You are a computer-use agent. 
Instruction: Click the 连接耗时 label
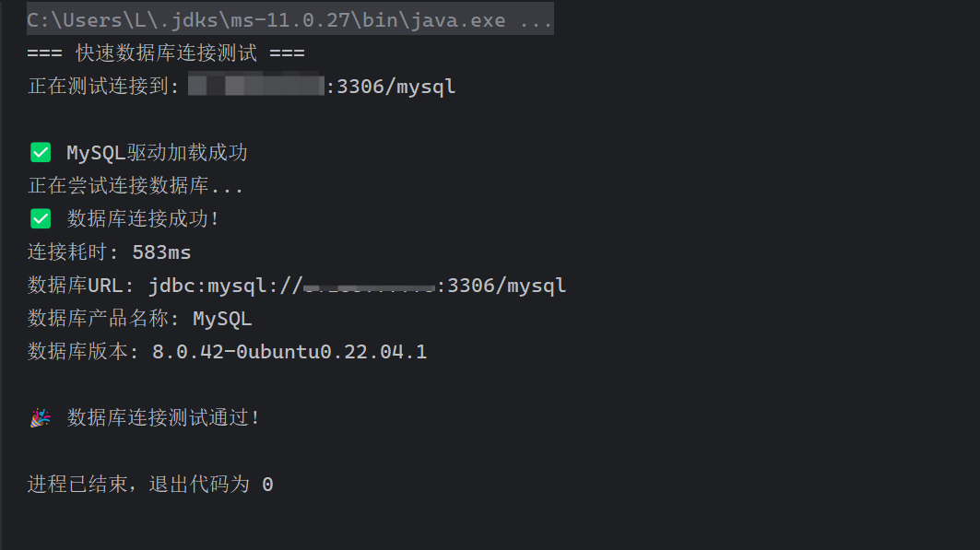pos(72,252)
